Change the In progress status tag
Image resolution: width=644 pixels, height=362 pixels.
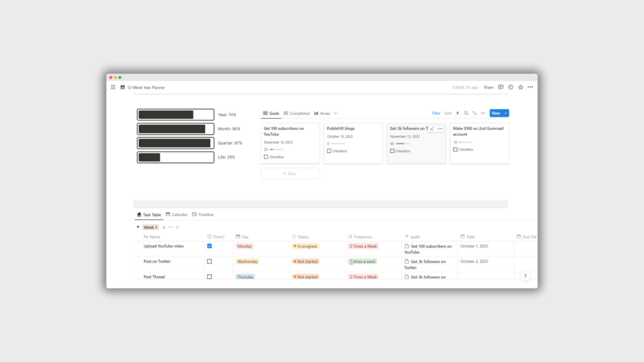click(305, 246)
